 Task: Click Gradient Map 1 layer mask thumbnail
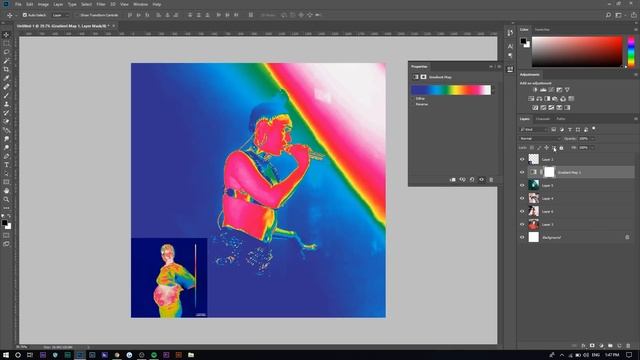tap(549, 172)
